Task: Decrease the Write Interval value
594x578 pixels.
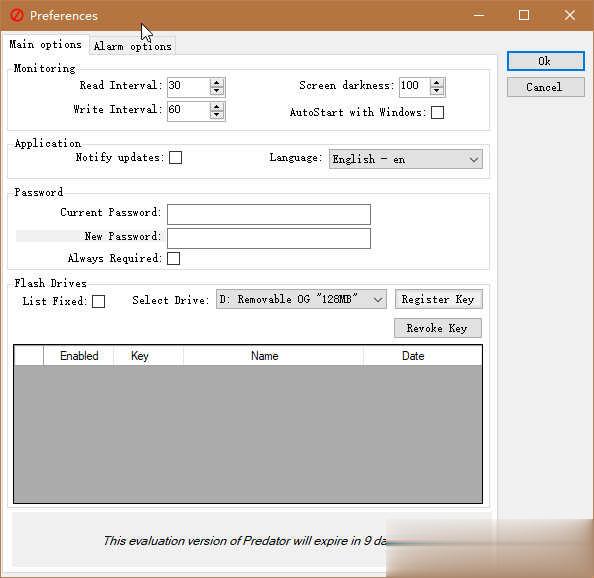Action: (x=217, y=116)
